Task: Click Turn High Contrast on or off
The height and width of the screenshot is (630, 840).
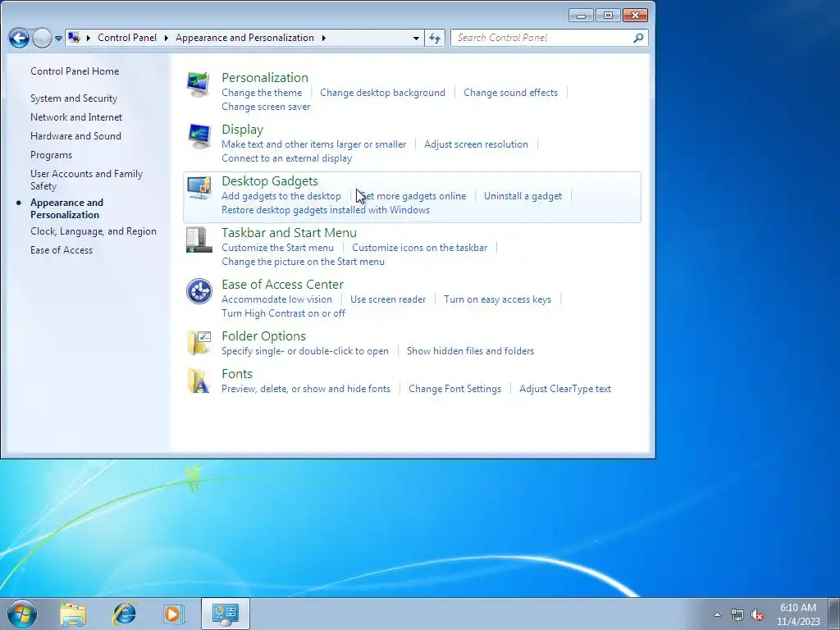Action: (x=283, y=313)
